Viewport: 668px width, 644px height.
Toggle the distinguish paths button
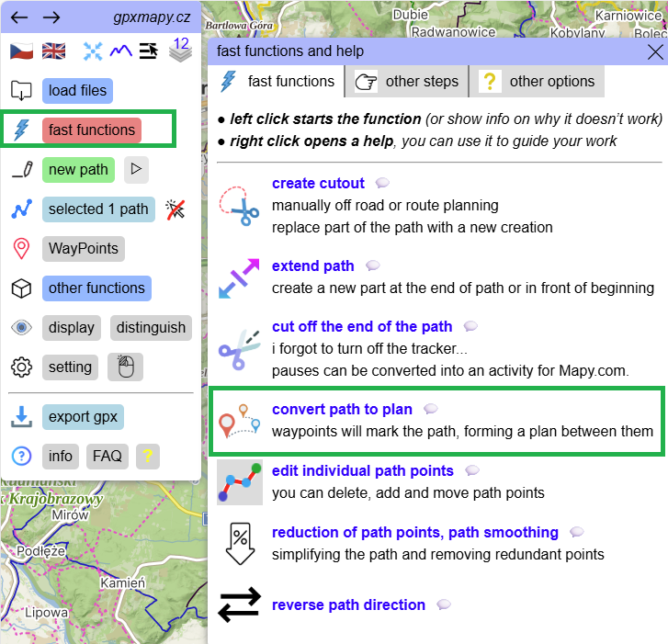coord(151,328)
